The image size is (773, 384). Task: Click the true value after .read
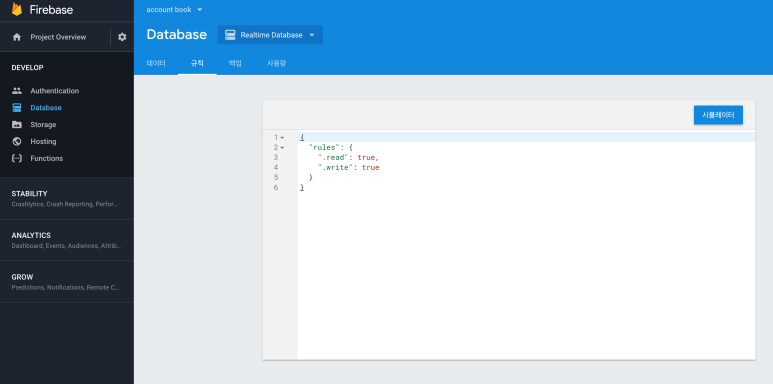coord(366,157)
